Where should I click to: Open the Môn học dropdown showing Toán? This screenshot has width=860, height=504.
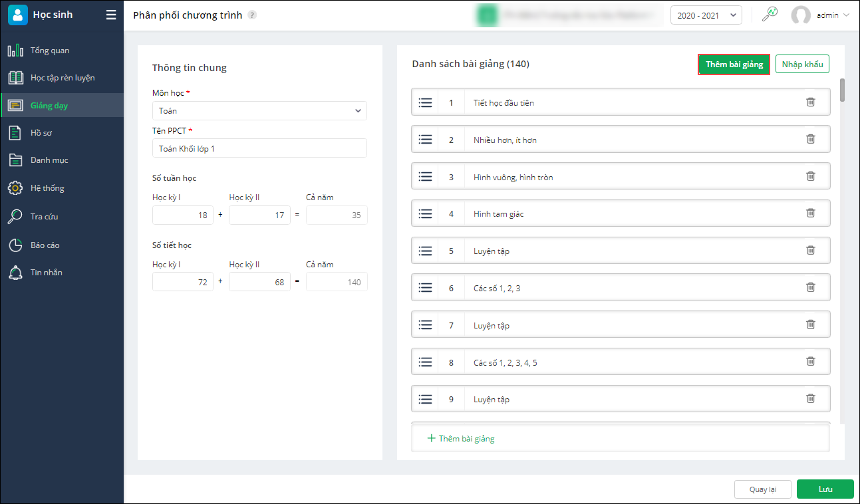coord(259,111)
